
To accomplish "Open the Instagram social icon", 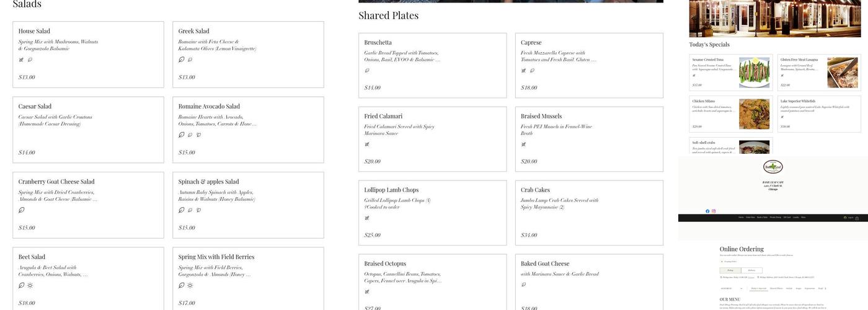I will [714, 211].
